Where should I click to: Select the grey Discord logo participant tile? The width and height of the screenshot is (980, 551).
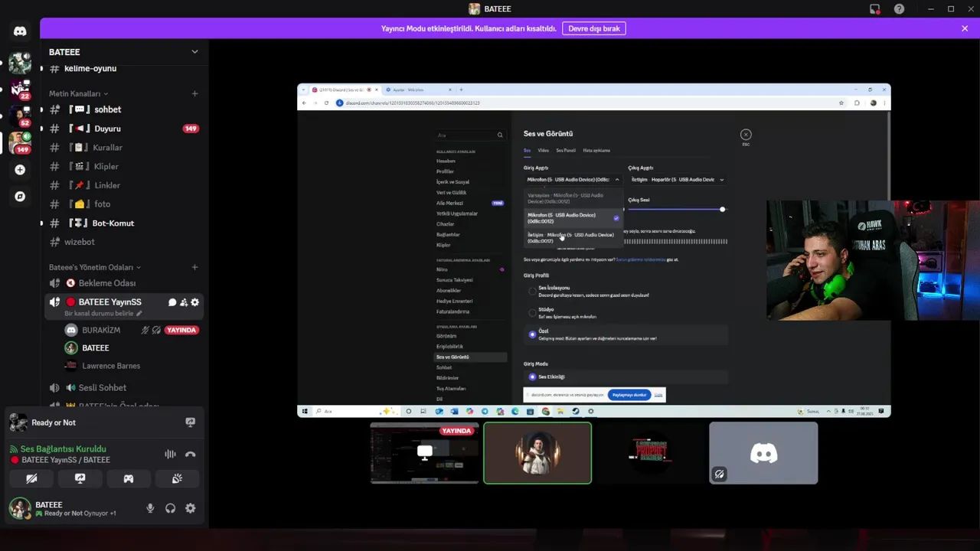click(x=763, y=453)
